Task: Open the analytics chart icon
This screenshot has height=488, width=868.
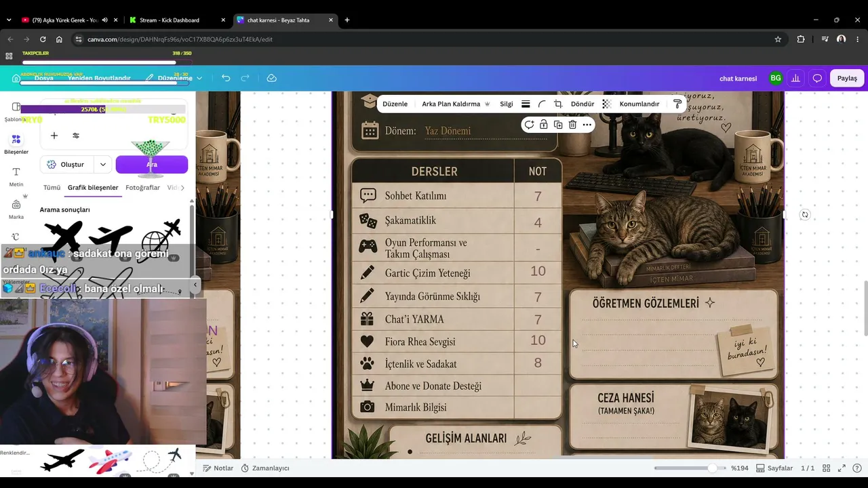Action: pos(795,78)
